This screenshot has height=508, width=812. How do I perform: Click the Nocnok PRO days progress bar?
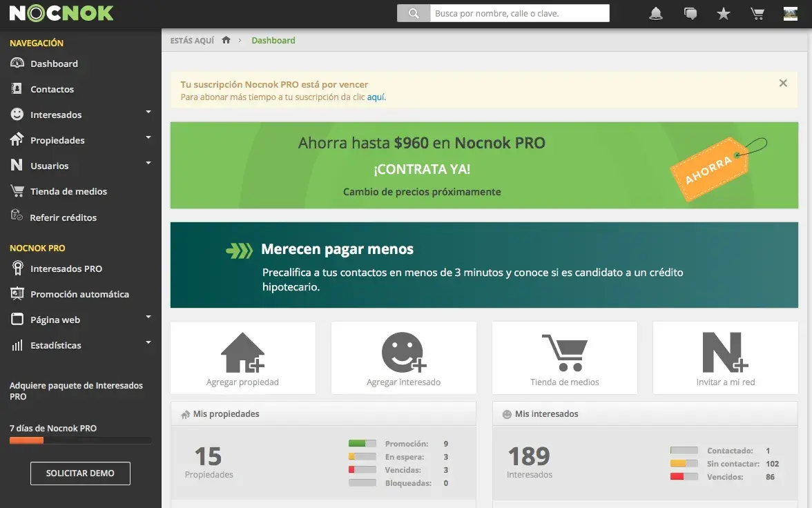coord(80,440)
